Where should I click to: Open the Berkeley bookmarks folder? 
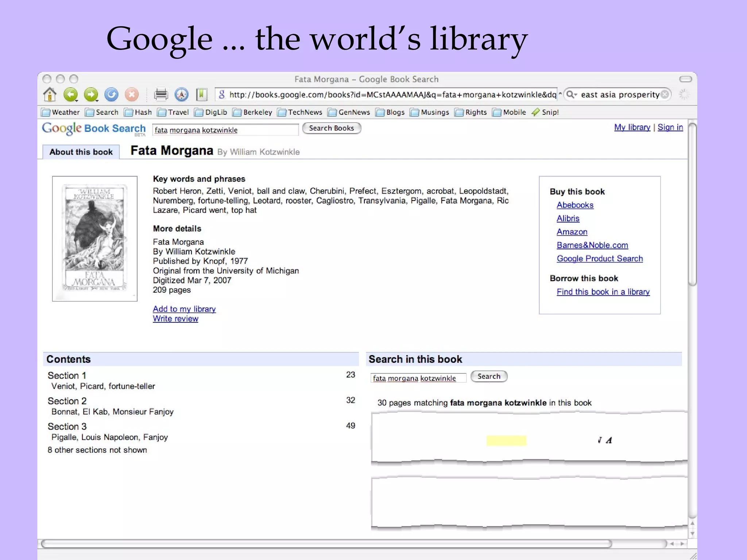click(x=252, y=112)
